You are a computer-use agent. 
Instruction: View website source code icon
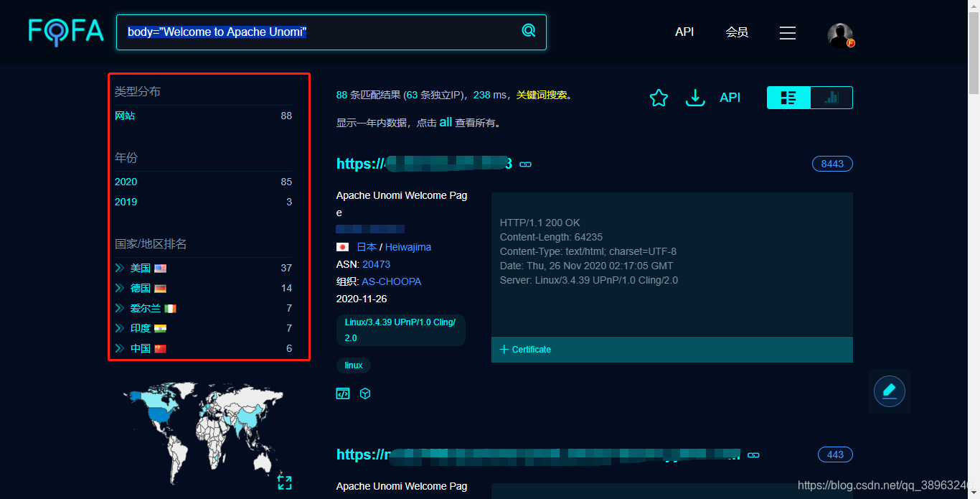[343, 393]
